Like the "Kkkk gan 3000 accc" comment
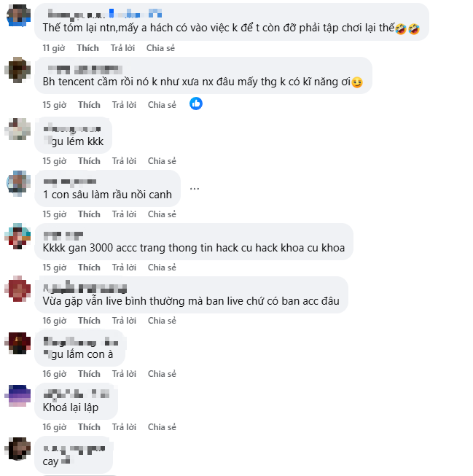This screenshot has height=476, width=473. click(89, 268)
